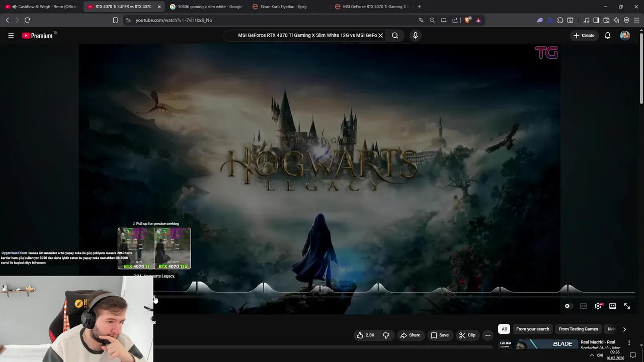Open the media control music note icon
Screen dimensions: 644x362
[586, 20]
